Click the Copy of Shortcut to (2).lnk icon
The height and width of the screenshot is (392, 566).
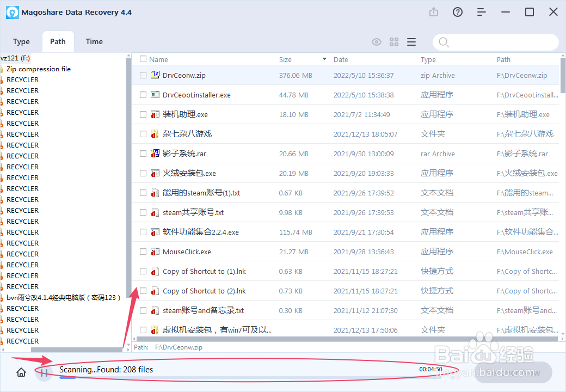pos(155,291)
